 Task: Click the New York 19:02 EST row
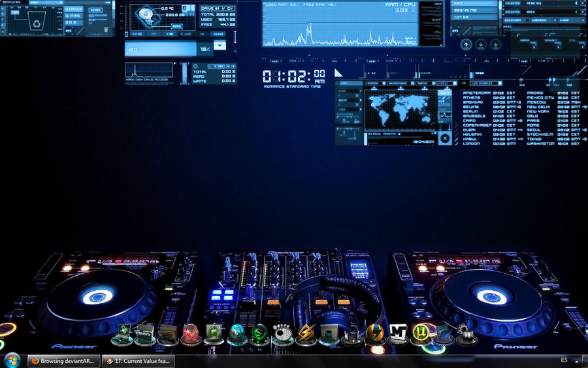point(553,111)
